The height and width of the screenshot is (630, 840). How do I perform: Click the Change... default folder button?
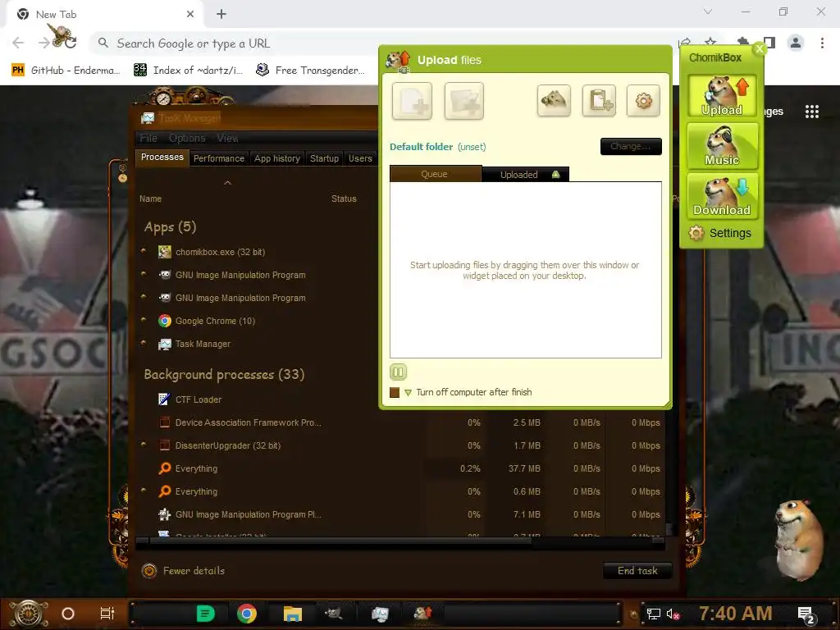pos(631,146)
